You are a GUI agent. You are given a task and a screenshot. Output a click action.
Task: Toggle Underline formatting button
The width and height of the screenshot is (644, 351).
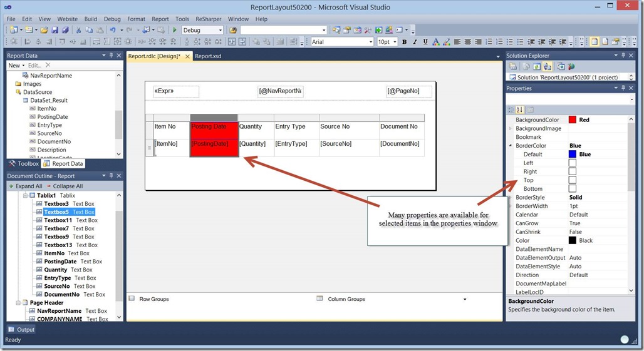425,42
